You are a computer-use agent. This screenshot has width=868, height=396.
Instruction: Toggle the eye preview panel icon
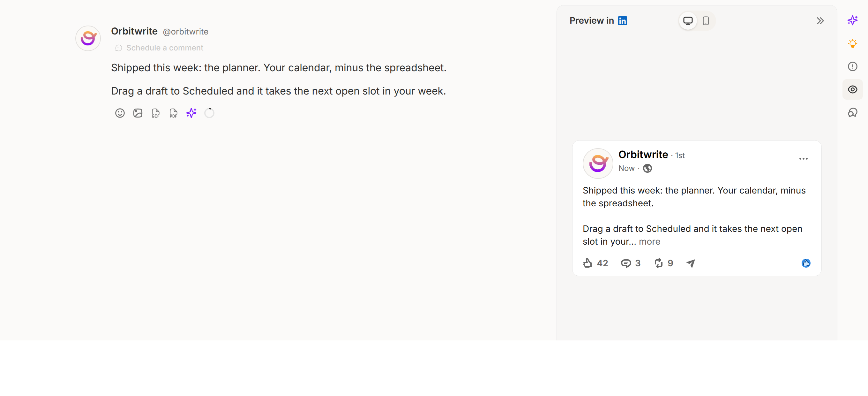pyautogui.click(x=852, y=89)
